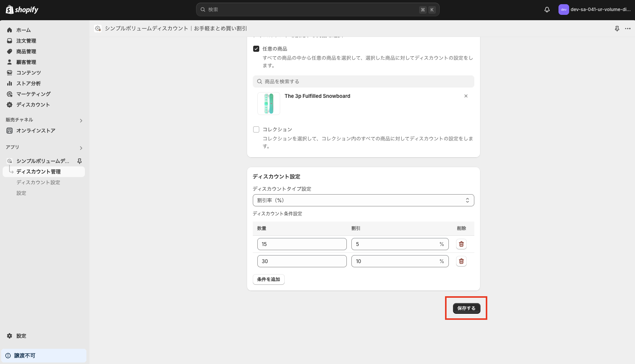Open the bottom 設定 settings link
The image size is (635, 364).
[21, 336]
